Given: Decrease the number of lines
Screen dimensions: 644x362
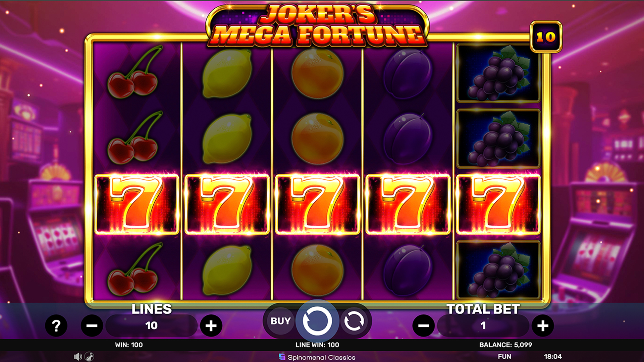Looking at the screenshot, I should coord(92,325).
